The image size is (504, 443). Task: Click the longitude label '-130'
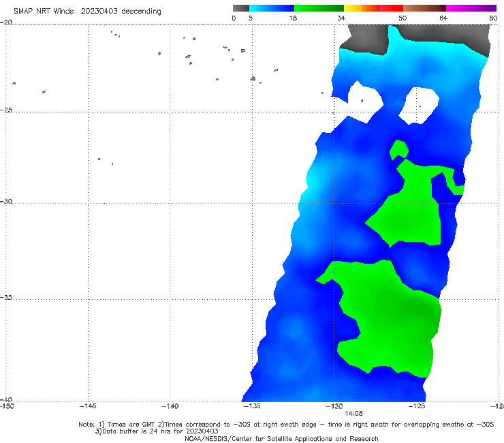tap(334, 406)
